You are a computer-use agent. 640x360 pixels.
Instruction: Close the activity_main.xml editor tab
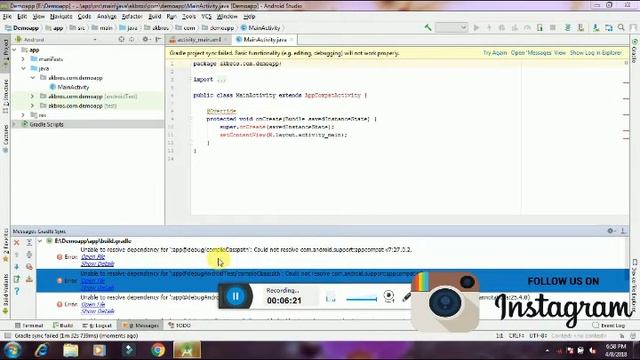[x=226, y=40]
